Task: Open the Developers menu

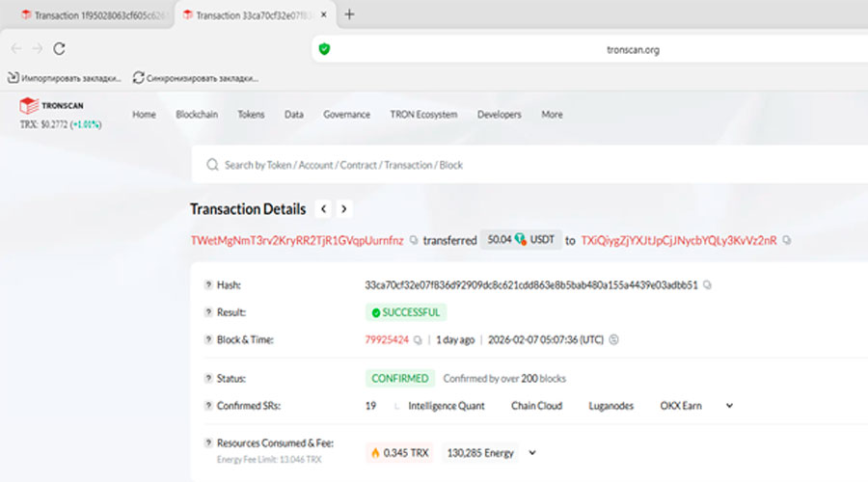Action: pyautogui.click(x=500, y=115)
